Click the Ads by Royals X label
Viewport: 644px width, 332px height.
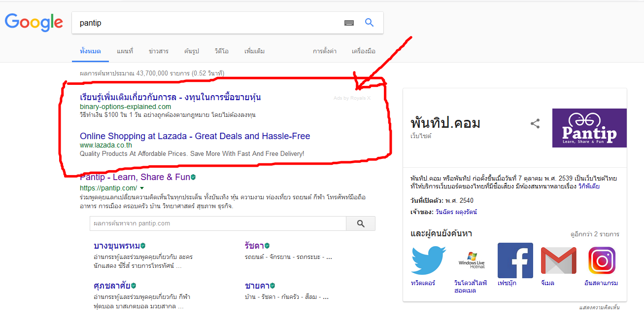[352, 98]
